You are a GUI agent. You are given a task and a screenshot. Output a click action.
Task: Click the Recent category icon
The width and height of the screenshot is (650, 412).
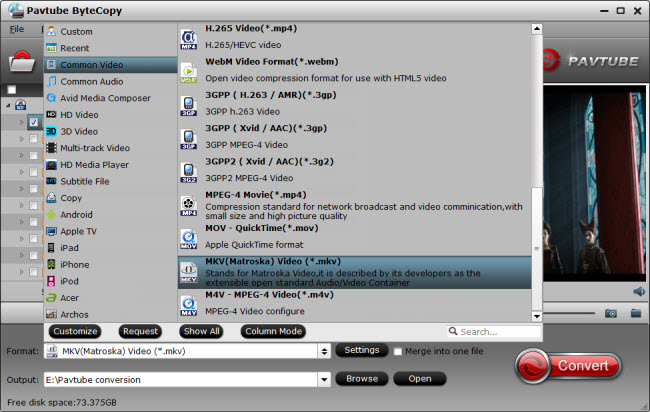(51, 48)
